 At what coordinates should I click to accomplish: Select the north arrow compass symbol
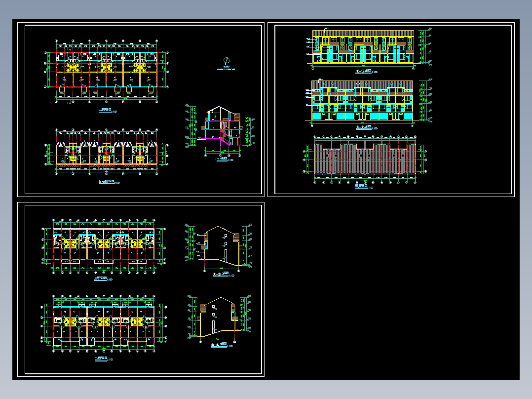pyautogui.click(x=227, y=60)
